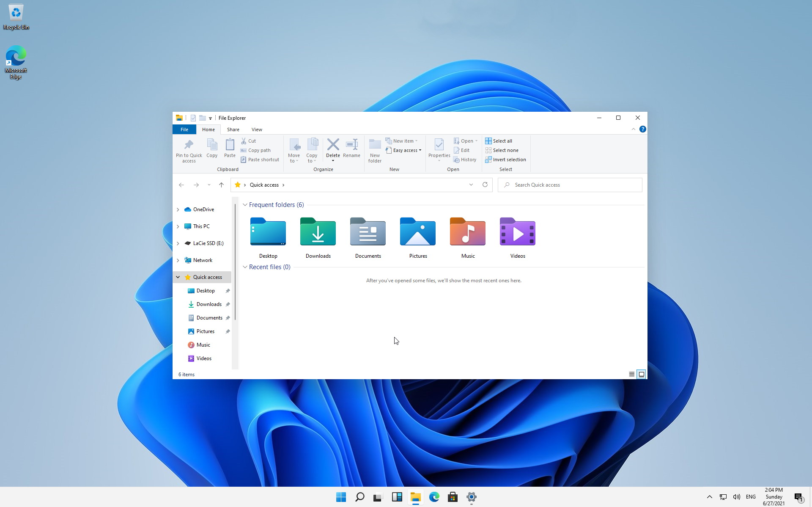Viewport: 812px width, 507px height.
Task: Open Properties from the ribbon
Action: pos(439,145)
